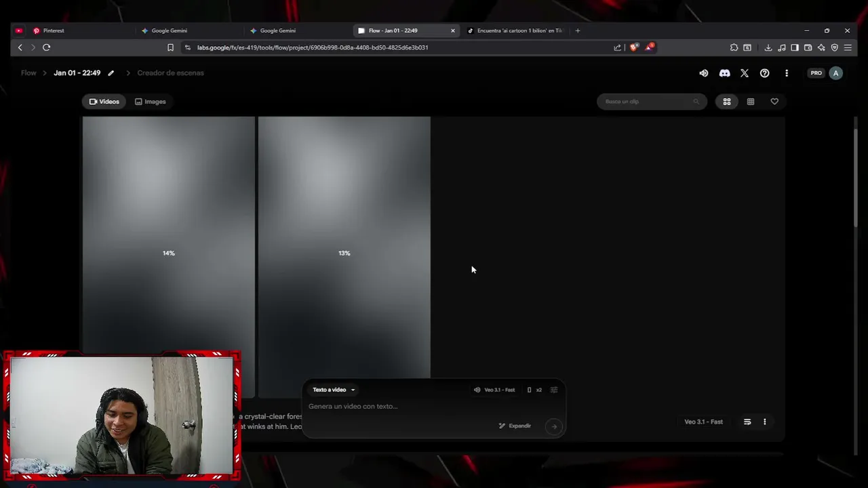
Task: Open the Flow header three-dot menu
Action: 787,73
